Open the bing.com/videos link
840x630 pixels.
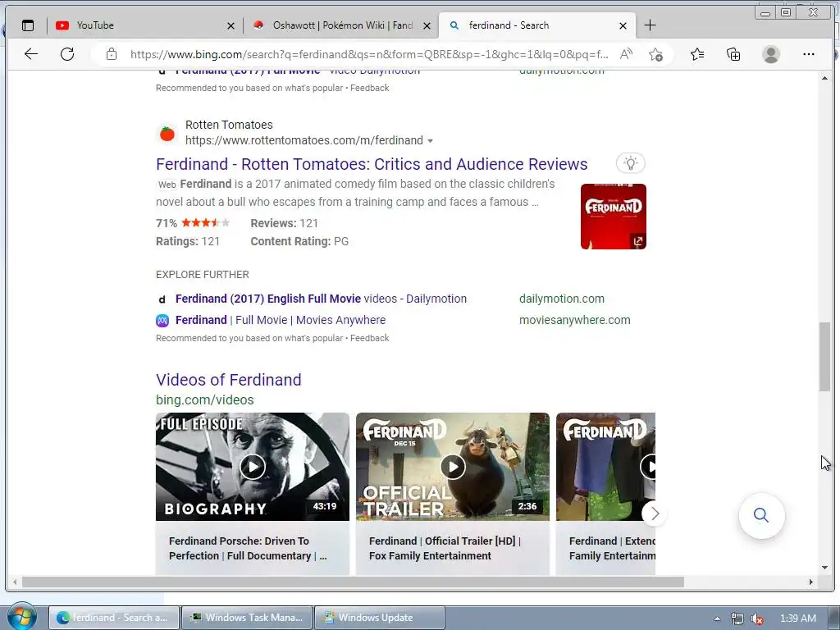(204, 400)
